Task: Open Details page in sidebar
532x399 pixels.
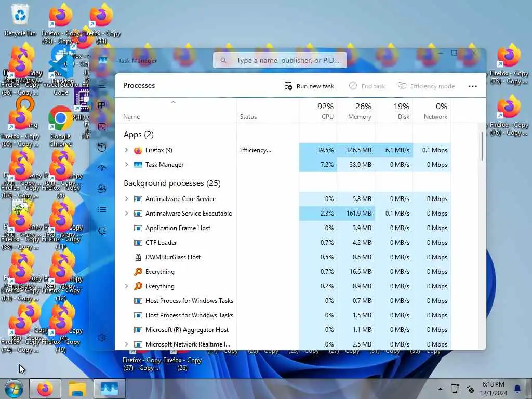Action: (102, 209)
